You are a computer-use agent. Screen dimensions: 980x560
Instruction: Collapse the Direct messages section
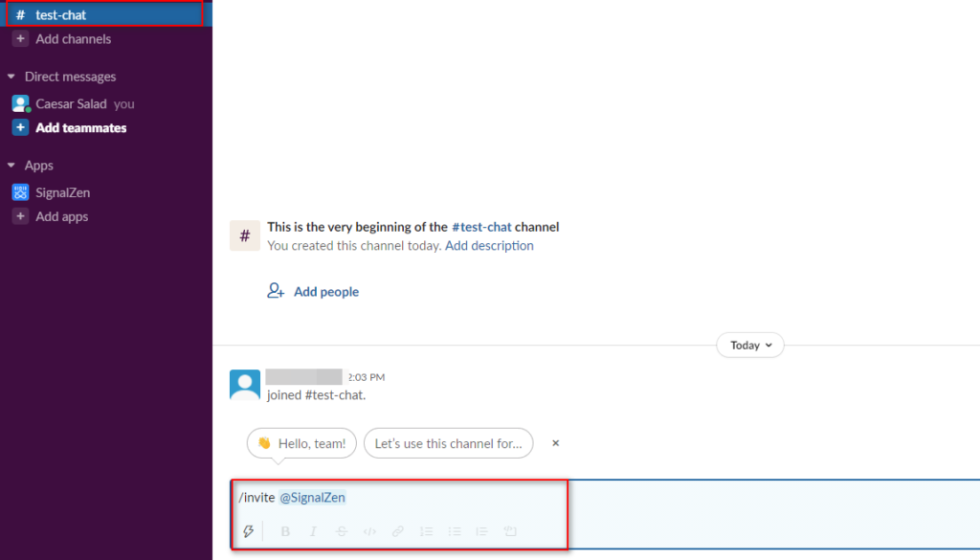[11, 77]
